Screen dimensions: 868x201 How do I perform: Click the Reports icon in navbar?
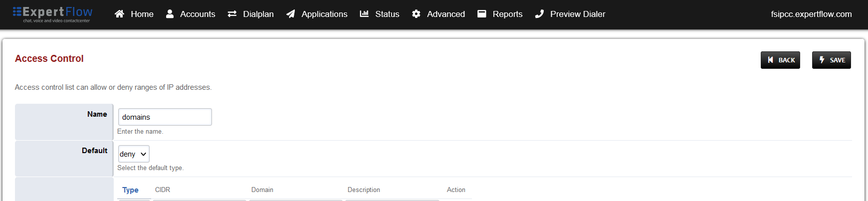[481, 14]
